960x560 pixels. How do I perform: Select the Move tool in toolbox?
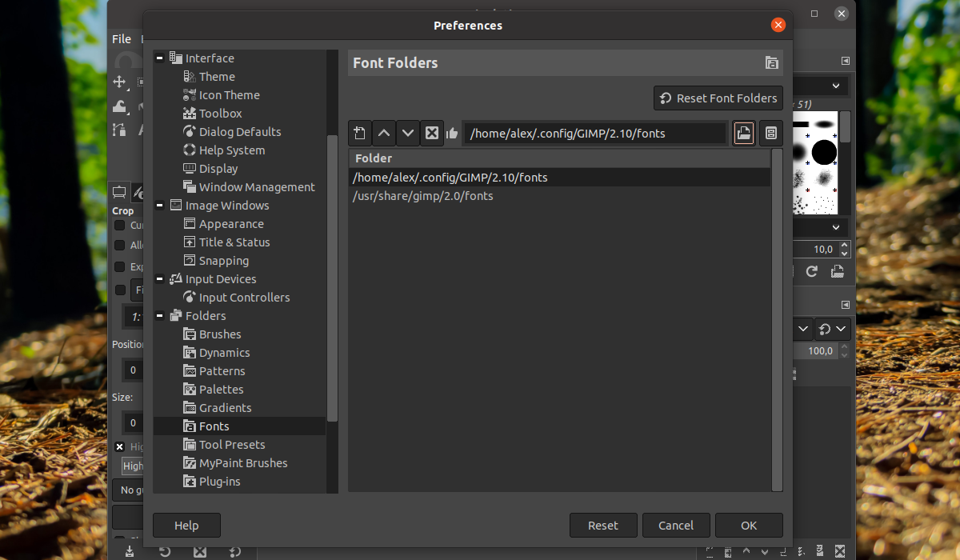(x=119, y=82)
